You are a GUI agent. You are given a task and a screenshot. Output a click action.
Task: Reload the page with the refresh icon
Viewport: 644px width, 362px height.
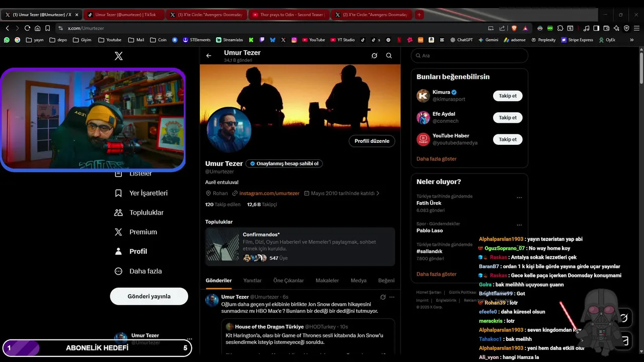[27, 28]
